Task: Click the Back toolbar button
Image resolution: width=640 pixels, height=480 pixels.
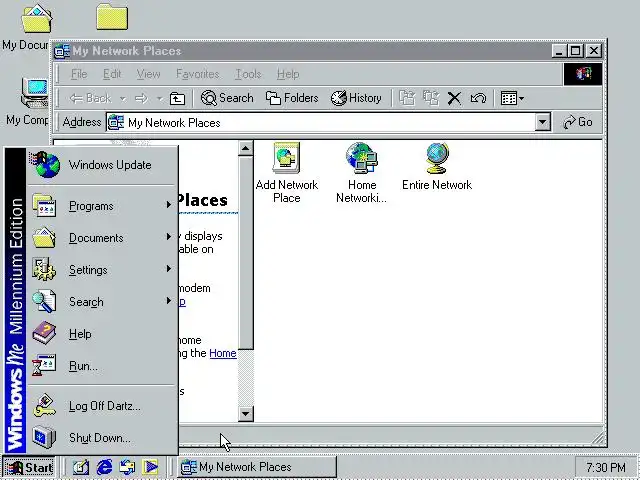Action: [x=91, y=98]
